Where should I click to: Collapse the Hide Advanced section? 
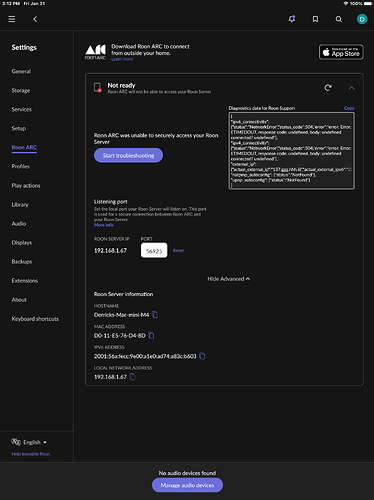[x=229, y=279]
